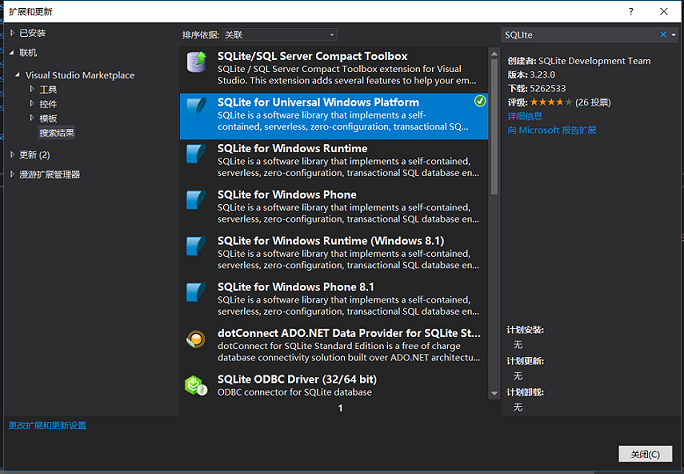This screenshot has height=474, width=684.
Task: Select the Visual Studio Marketplace item
Action: point(80,75)
